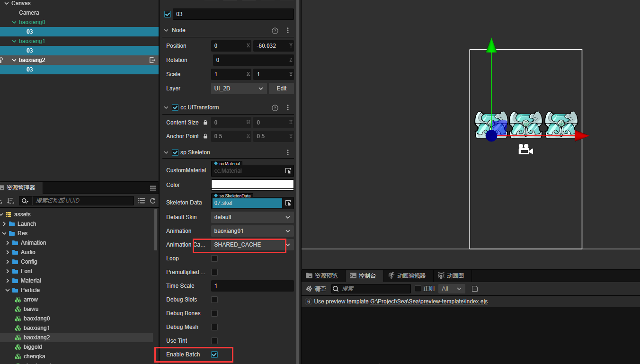Enable the Debug Bones checkbox

click(x=214, y=313)
